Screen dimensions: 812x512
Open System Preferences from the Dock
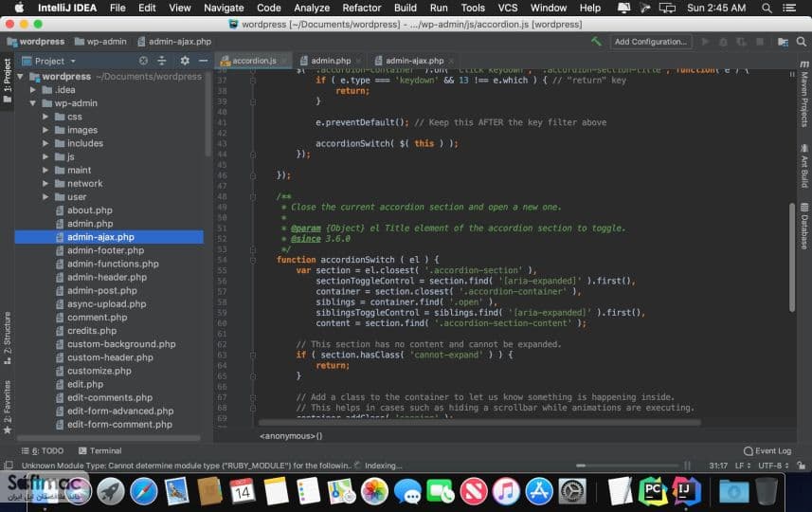(x=571, y=490)
